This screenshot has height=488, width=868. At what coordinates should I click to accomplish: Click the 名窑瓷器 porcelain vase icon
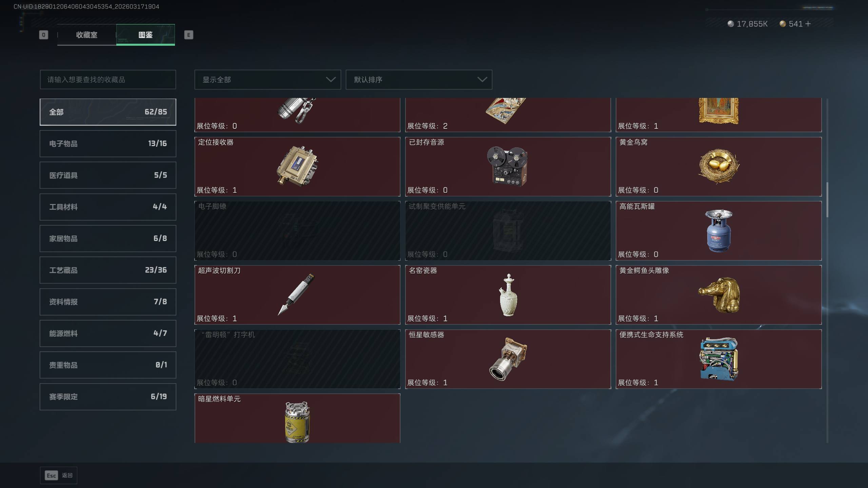point(508,295)
